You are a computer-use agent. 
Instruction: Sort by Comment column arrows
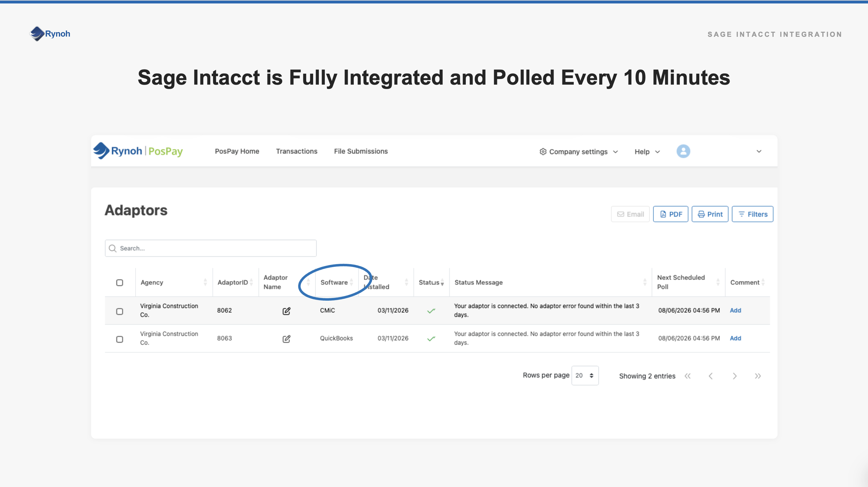click(x=763, y=282)
